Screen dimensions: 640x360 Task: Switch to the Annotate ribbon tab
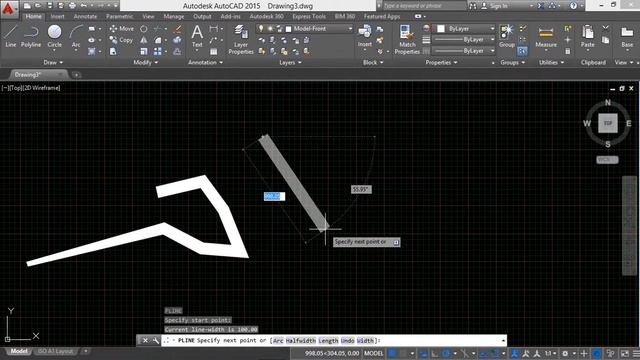[x=85, y=16]
